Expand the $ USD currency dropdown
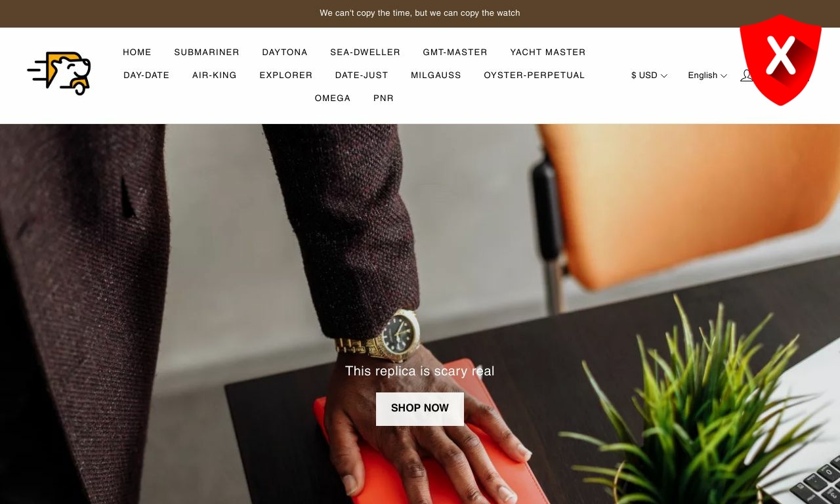The width and height of the screenshot is (840, 504). [649, 75]
